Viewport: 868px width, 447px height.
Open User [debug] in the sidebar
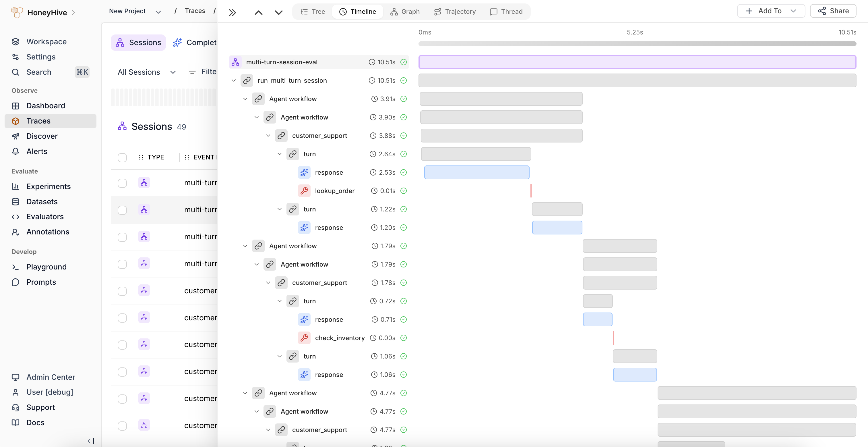tap(42, 392)
